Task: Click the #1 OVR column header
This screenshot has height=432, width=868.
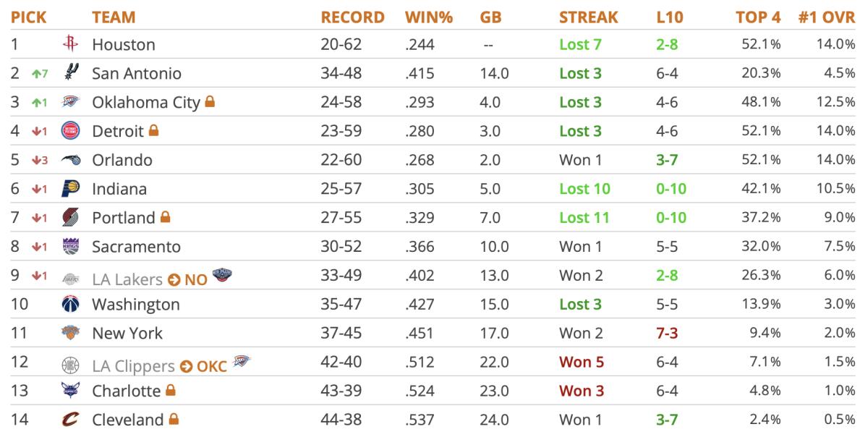Action: (827, 17)
